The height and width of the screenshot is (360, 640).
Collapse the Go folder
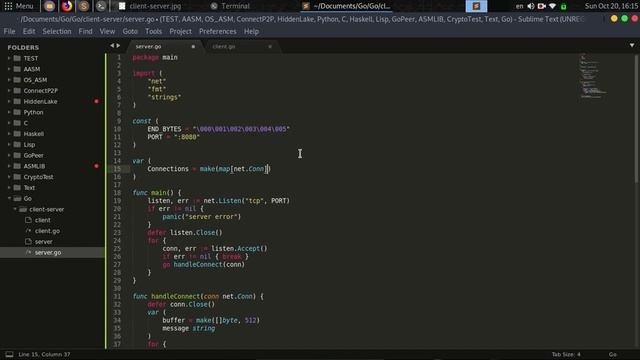click(x=9, y=198)
